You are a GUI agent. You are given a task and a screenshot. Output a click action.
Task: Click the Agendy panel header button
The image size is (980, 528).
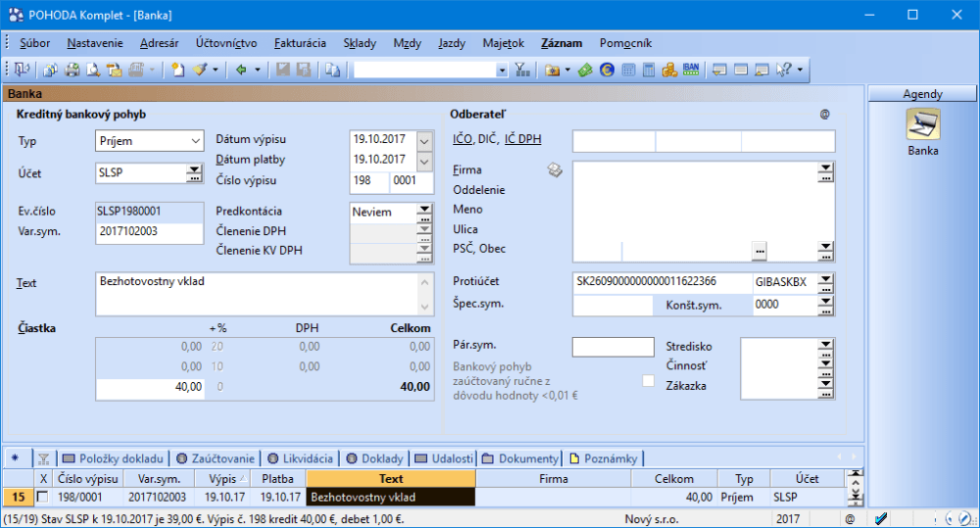(922, 94)
